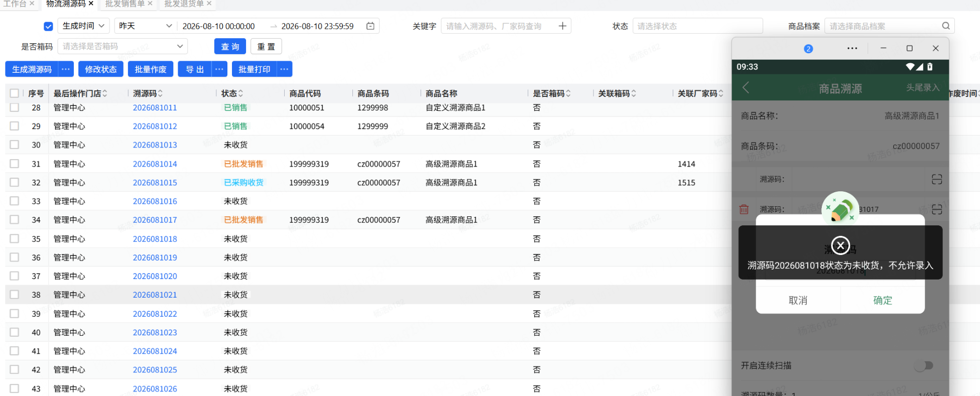Check the row 31 checkbox
Viewport: 980px width, 396px height.
15,164
